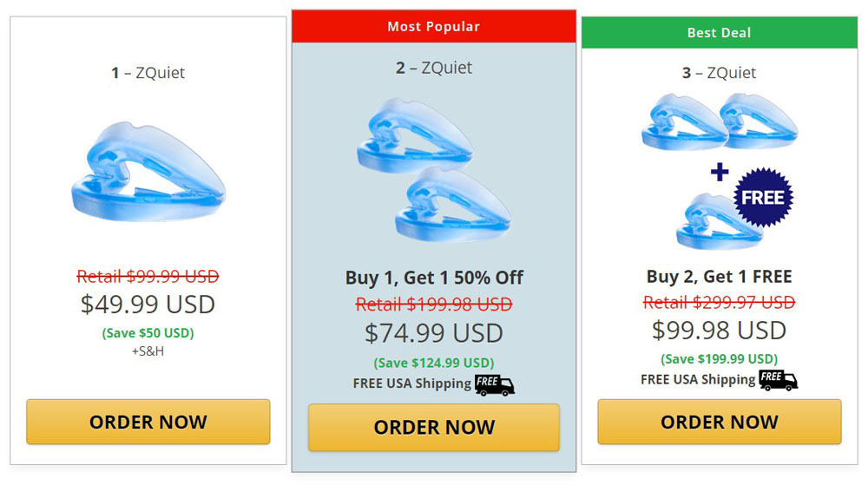This screenshot has width=868, height=485.
Task: Click the upper mouthpiece image in the 2-pack
Action: 413,134
